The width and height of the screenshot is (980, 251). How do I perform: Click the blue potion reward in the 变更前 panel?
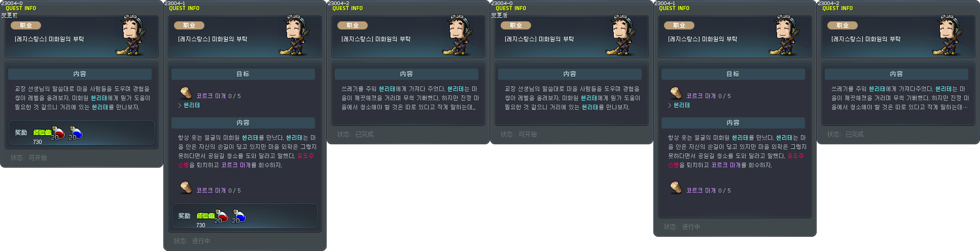coord(76,133)
